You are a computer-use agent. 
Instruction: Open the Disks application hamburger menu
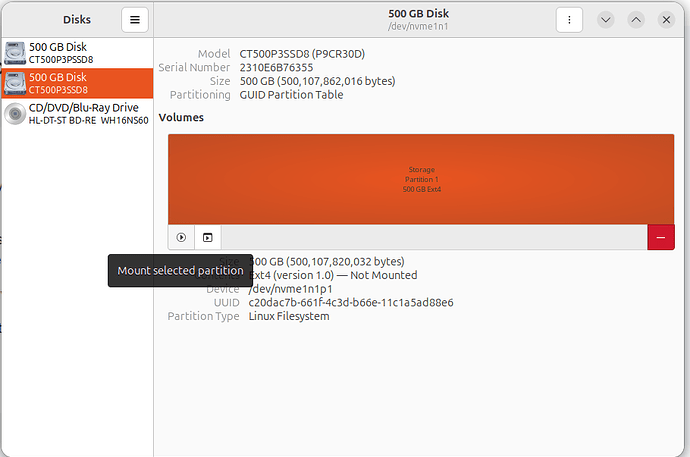pyautogui.click(x=135, y=20)
